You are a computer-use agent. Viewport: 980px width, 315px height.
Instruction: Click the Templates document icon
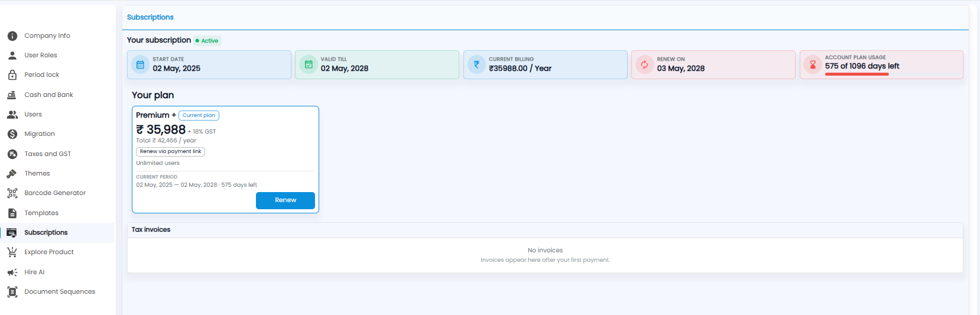(x=12, y=213)
